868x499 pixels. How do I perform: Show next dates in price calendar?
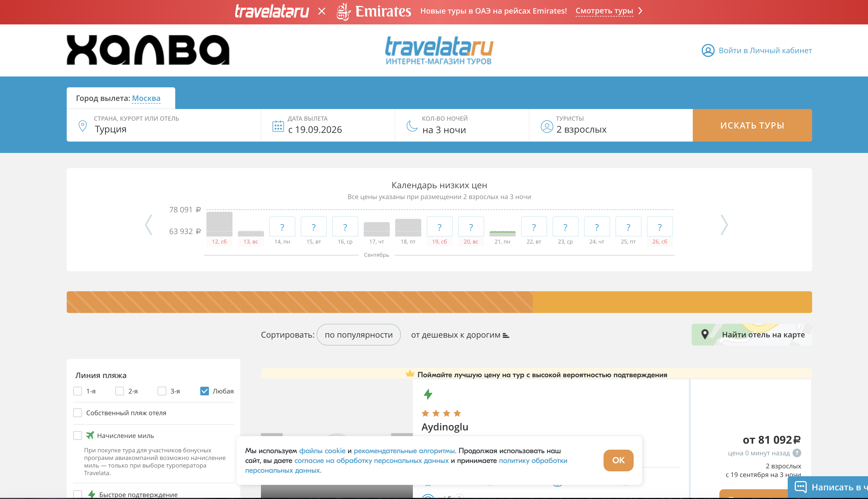(724, 225)
